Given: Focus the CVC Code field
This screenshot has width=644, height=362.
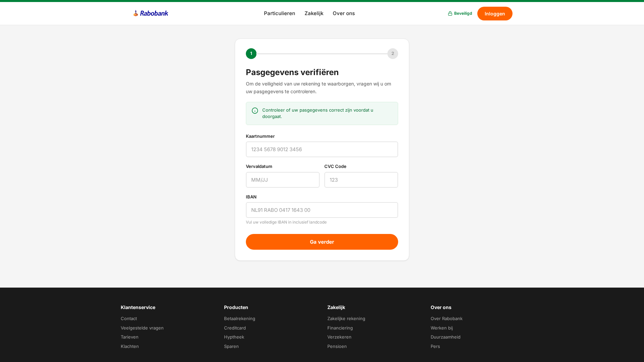Looking at the screenshot, I should pos(361,180).
